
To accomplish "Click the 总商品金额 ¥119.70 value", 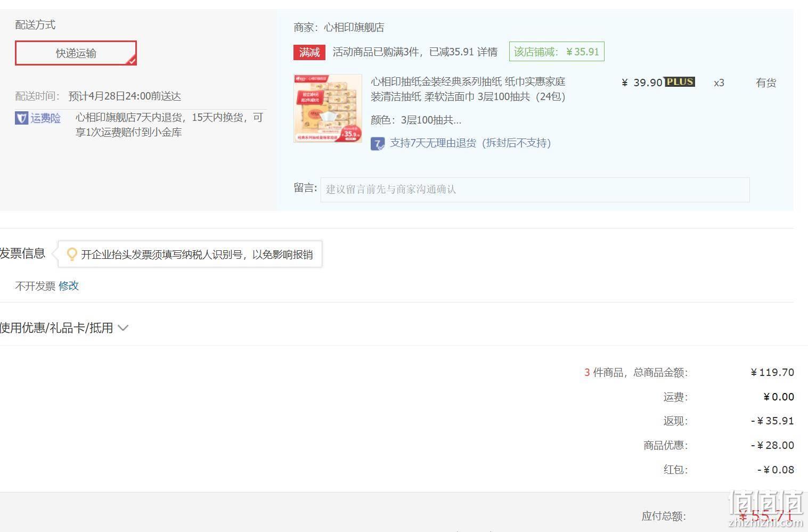I will pyautogui.click(x=772, y=373).
